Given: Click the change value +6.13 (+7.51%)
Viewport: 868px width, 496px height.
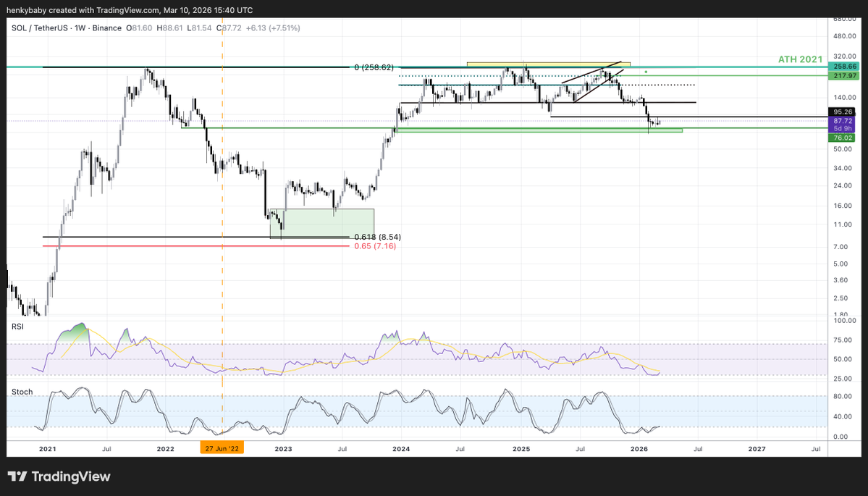Looking at the screenshot, I should [x=273, y=28].
